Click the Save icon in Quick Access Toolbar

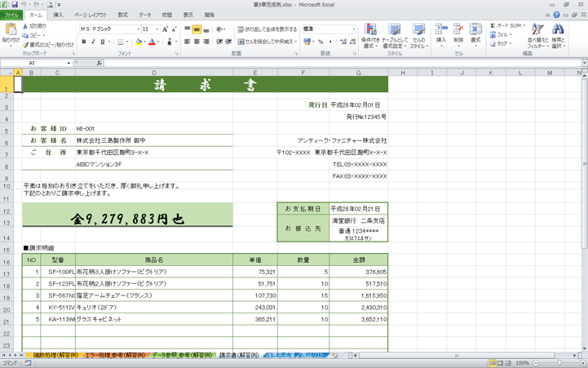tap(15, 5)
